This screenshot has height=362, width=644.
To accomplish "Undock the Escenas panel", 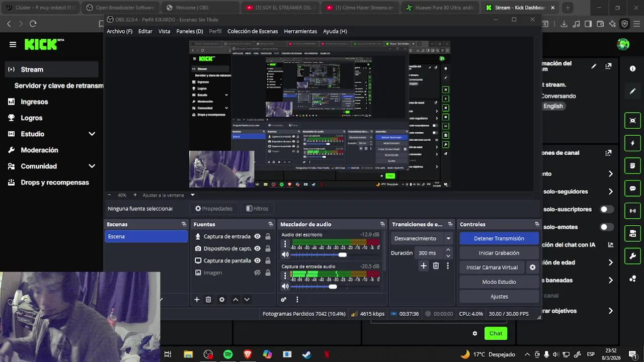I will (184, 224).
